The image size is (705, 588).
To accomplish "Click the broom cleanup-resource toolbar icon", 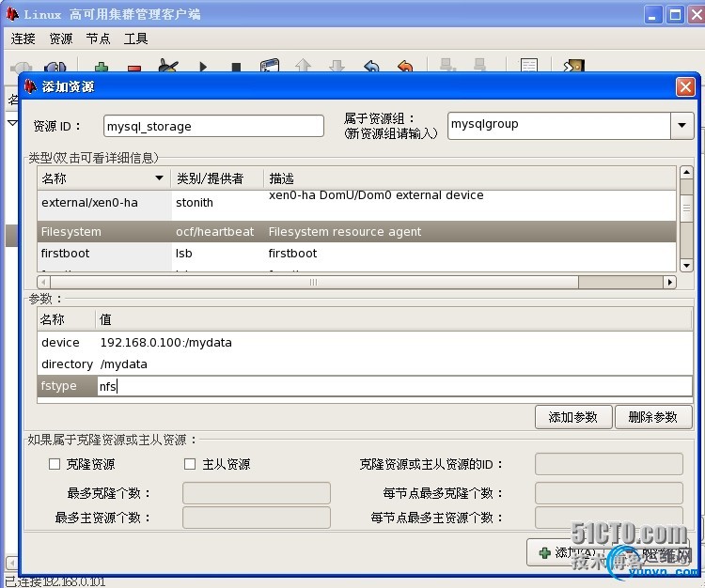I will 168,66.
